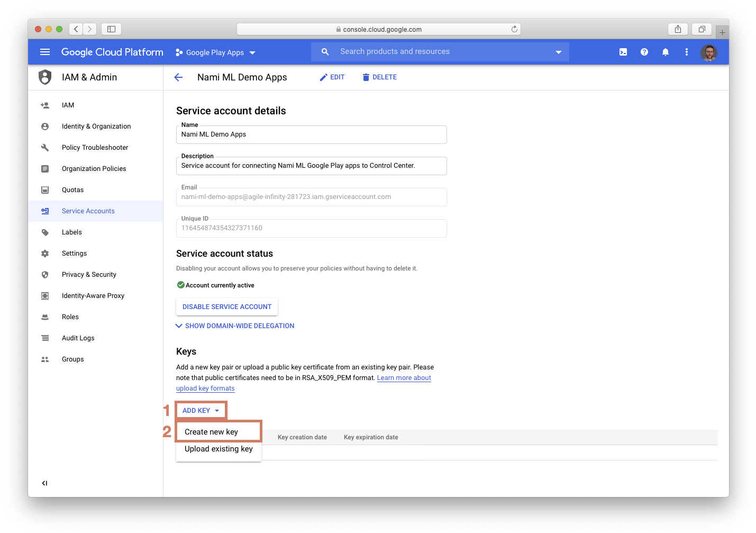The width and height of the screenshot is (756, 533).
Task: View notifications bell icon
Action: pos(666,52)
